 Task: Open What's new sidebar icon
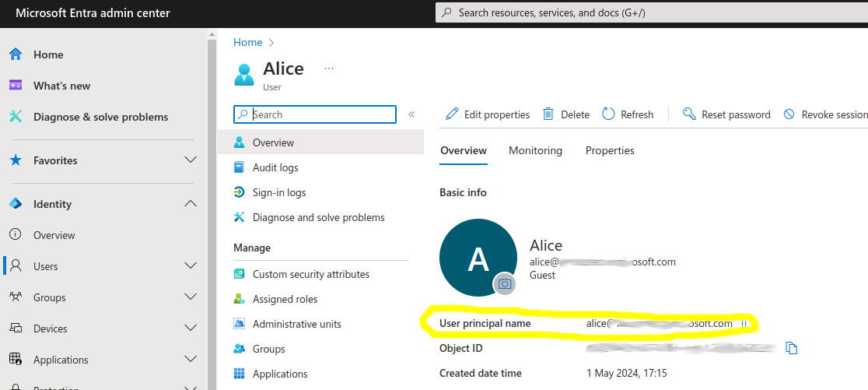coord(16,86)
